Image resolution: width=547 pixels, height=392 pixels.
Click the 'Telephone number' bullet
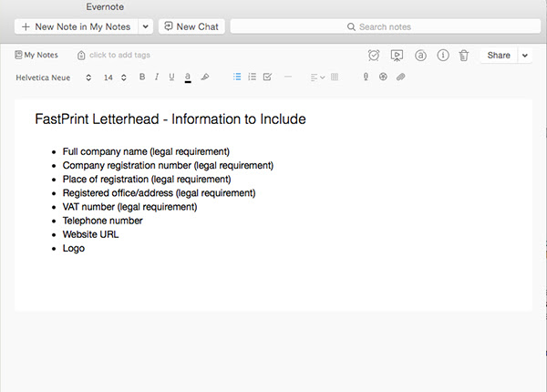pos(102,221)
